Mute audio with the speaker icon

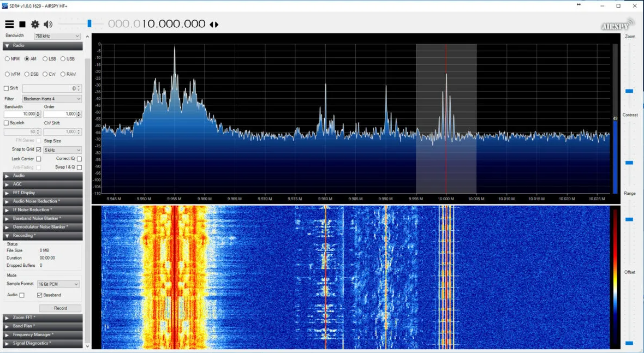pyautogui.click(x=48, y=24)
